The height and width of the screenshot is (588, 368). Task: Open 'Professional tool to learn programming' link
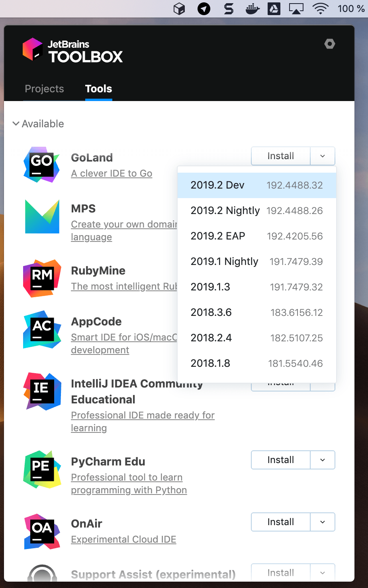(x=129, y=484)
